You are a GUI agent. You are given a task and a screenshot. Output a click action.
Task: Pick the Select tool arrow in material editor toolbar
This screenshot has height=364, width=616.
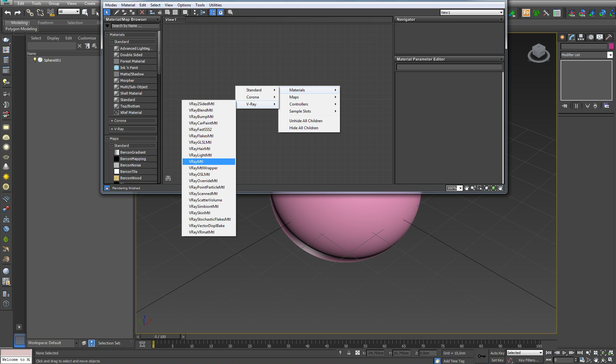click(x=107, y=12)
